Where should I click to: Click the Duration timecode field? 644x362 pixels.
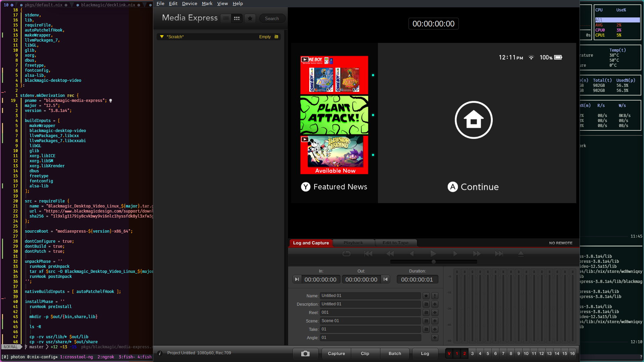[417, 279]
